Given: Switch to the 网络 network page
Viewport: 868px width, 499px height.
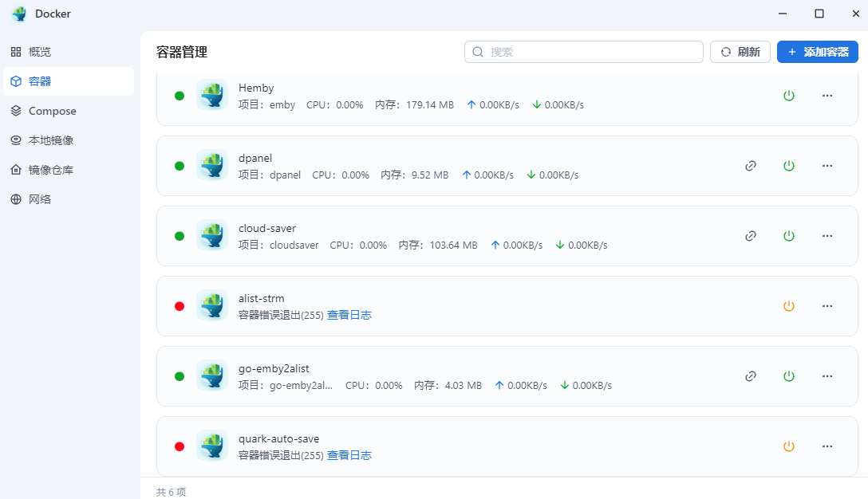Looking at the screenshot, I should click(69, 199).
